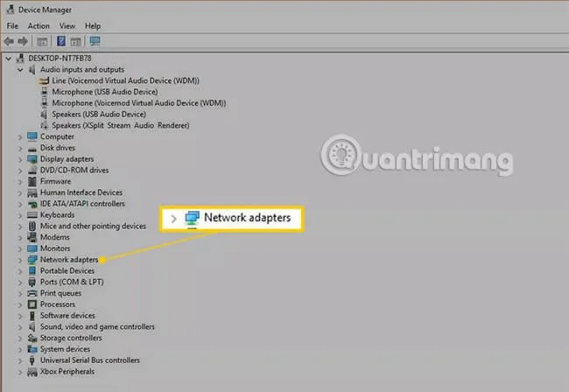The width and height of the screenshot is (569, 392).
Task: Open the Action menu
Action: (x=39, y=26)
